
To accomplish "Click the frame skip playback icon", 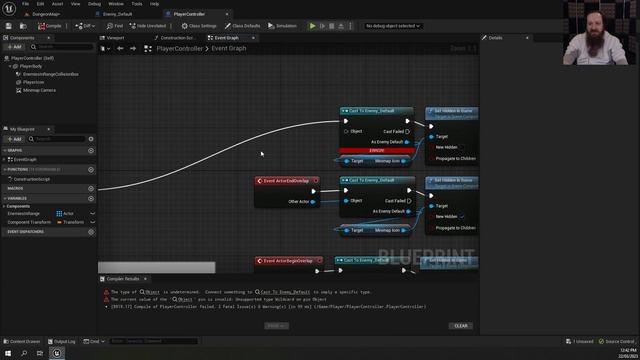I will click(x=322, y=26).
